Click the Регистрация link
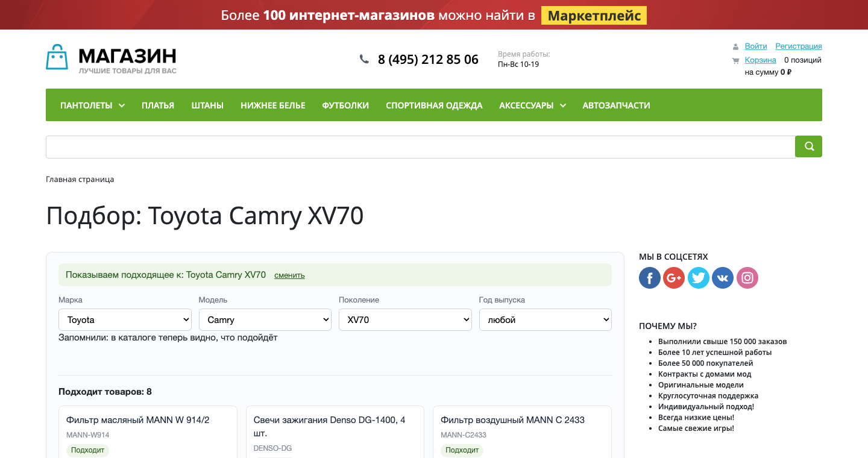This screenshot has height=458, width=868. point(799,46)
